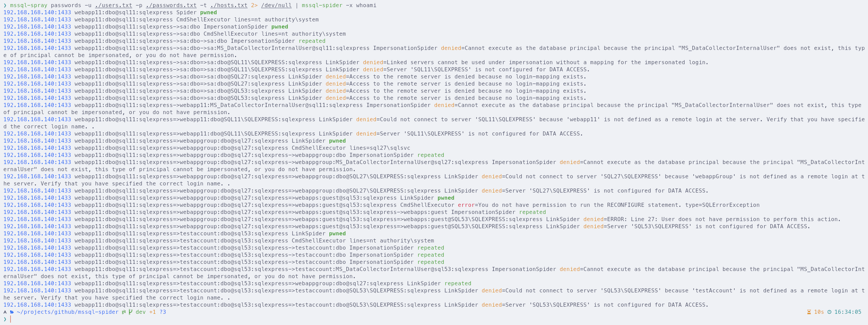Click the ?3 untracked files indicator
868x325 pixels.
(163, 312)
